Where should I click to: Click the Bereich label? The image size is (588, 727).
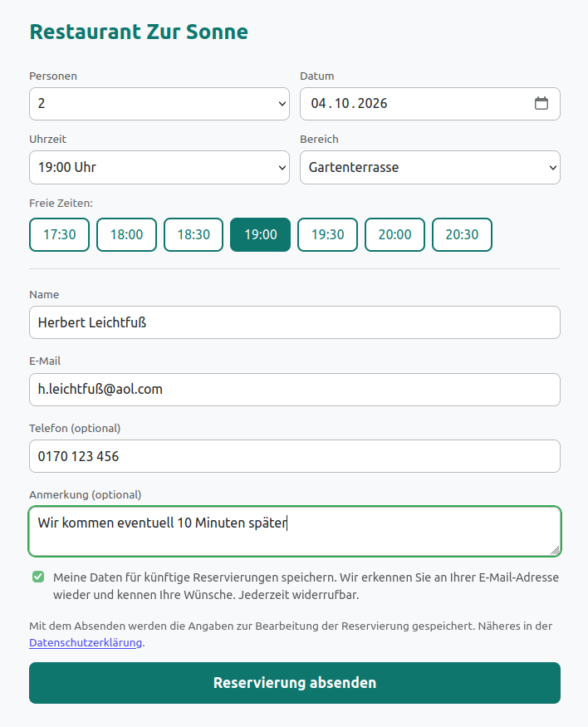point(319,139)
